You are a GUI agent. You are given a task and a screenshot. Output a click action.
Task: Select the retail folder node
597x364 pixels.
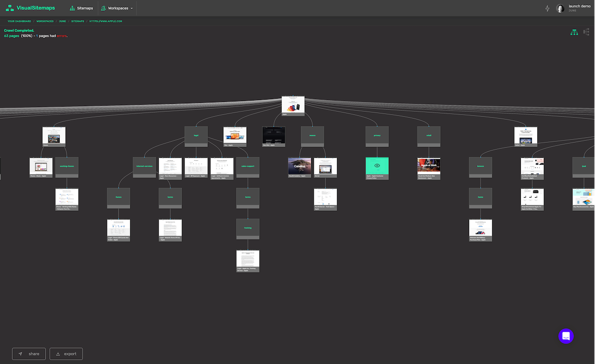coord(429,137)
